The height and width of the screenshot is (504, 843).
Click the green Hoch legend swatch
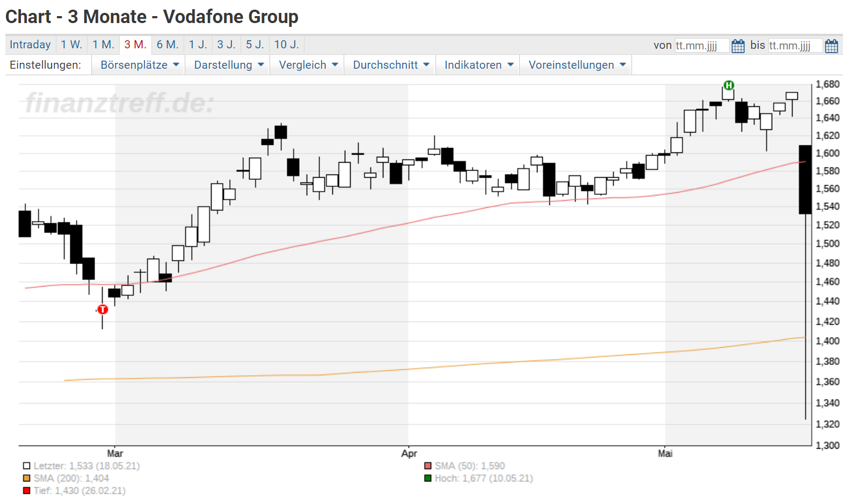428,478
